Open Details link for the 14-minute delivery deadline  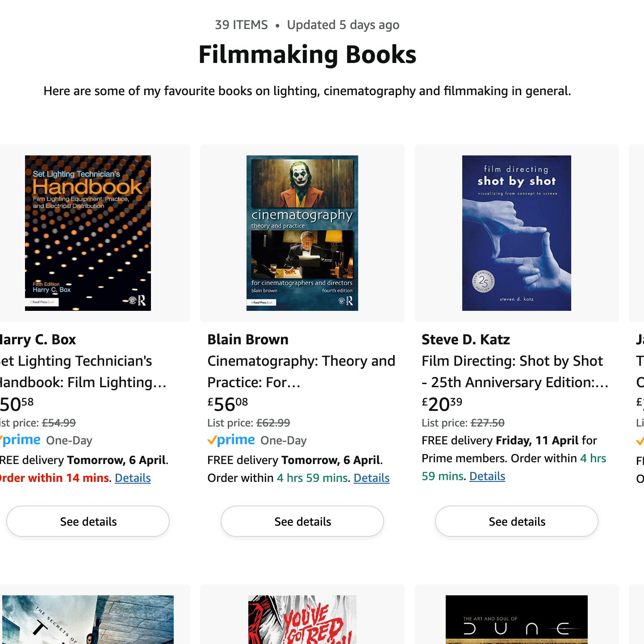(x=132, y=478)
